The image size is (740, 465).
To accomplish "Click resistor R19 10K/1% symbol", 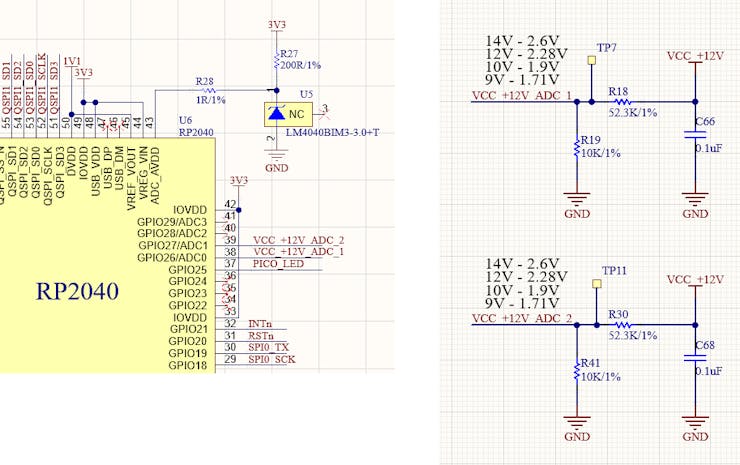I will click(x=577, y=147).
